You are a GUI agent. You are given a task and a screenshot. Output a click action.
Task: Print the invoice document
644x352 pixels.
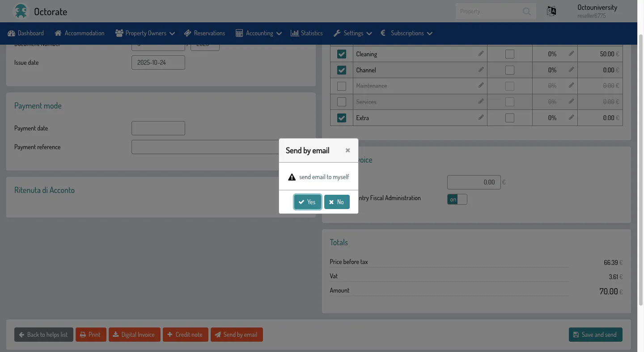pyautogui.click(x=91, y=335)
